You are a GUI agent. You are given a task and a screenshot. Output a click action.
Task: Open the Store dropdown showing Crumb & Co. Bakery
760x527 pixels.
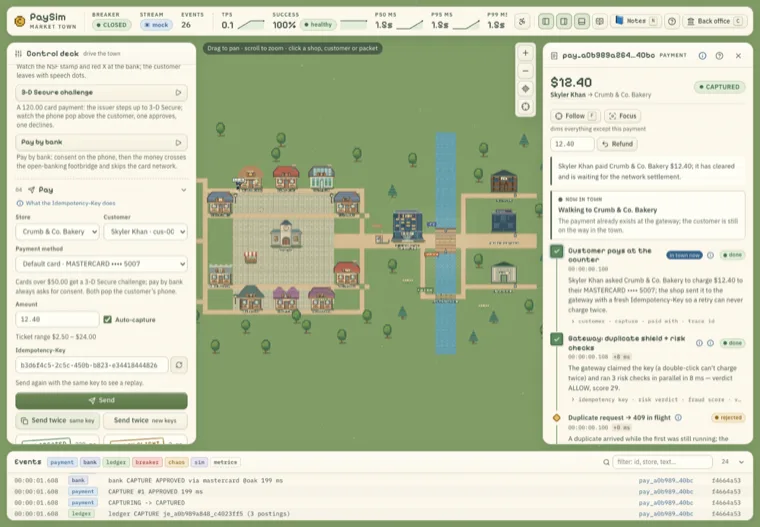click(58, 232)
